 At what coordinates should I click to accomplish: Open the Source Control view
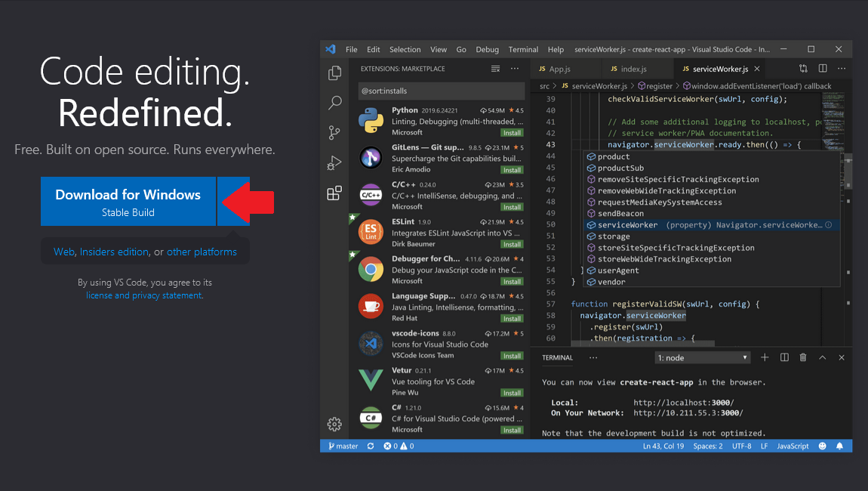pos(334,132)
